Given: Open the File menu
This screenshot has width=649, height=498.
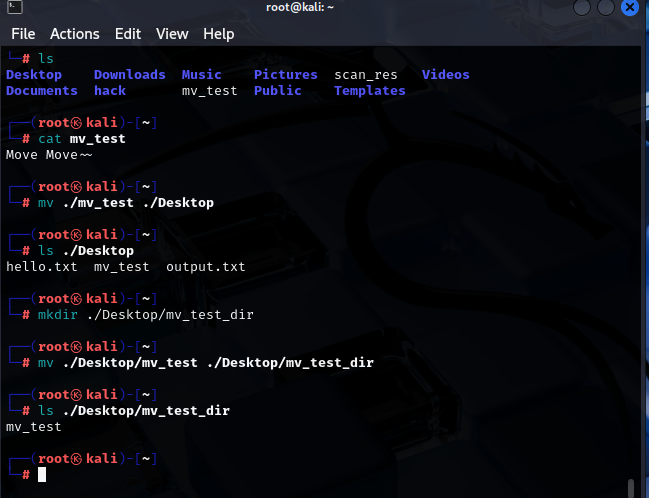Looking at the screenshot, I should coord(23,34).
